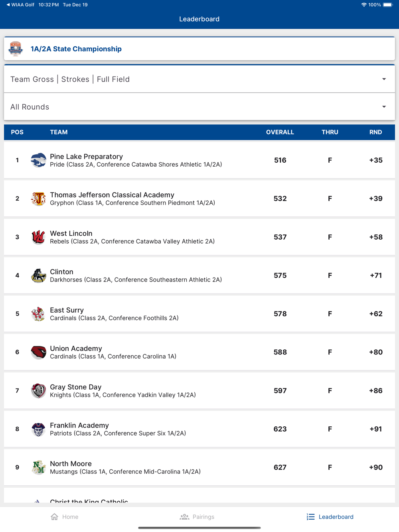This screenshot has width=399, height=532.
Task: Tap the Pine Lake Preparatory team logo
Action: tap(38, 160)
